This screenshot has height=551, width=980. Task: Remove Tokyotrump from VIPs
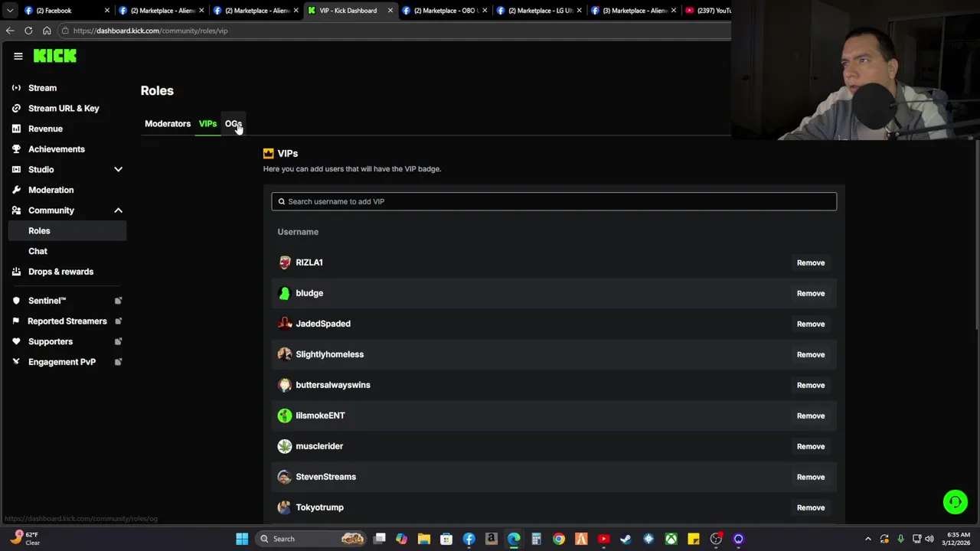click(x=810, y=507)
